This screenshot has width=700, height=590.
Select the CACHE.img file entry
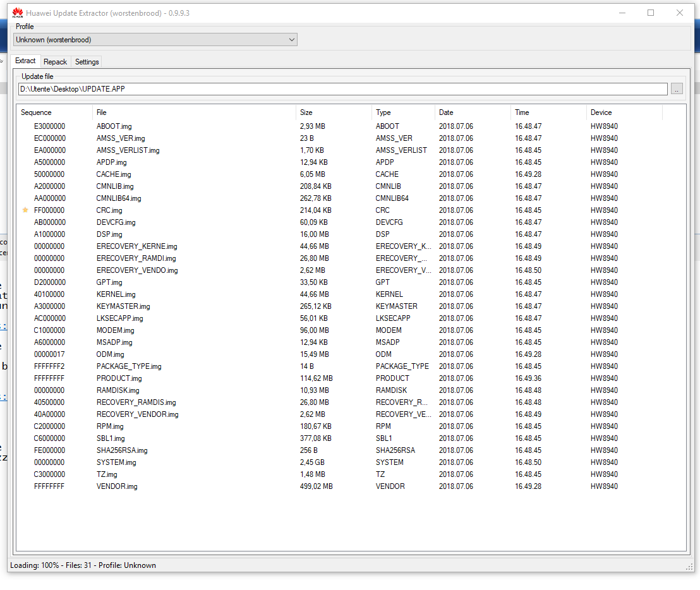pyautogui.click(x=113, y=174)
